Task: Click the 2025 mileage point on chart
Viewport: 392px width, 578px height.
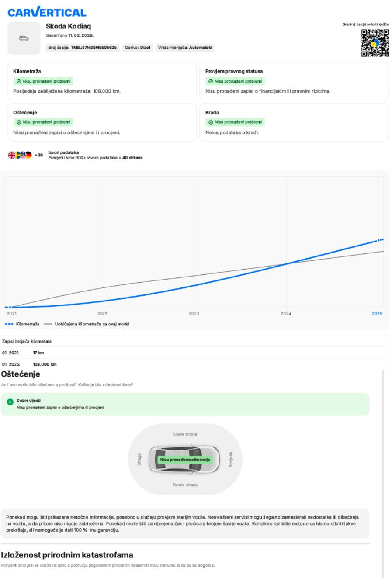Action: pyautogui.click(x=378, y=240)
